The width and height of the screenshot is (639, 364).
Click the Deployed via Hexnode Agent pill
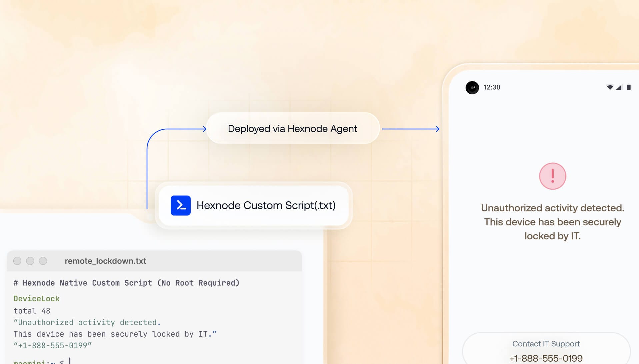[293, 128]
